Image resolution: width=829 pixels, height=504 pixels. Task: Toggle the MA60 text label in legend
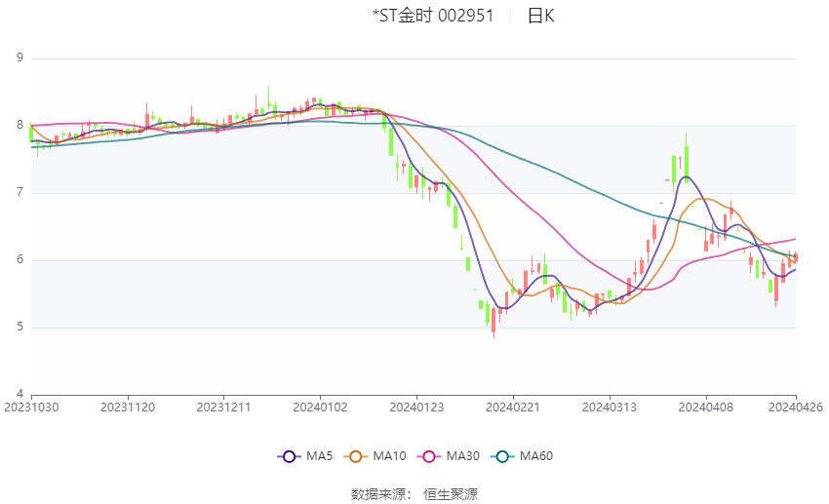pos(535,456)
